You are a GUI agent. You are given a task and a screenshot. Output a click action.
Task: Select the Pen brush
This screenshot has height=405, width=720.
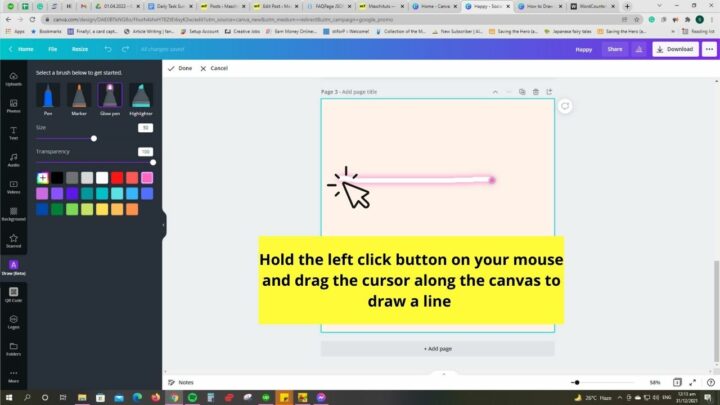48,96
